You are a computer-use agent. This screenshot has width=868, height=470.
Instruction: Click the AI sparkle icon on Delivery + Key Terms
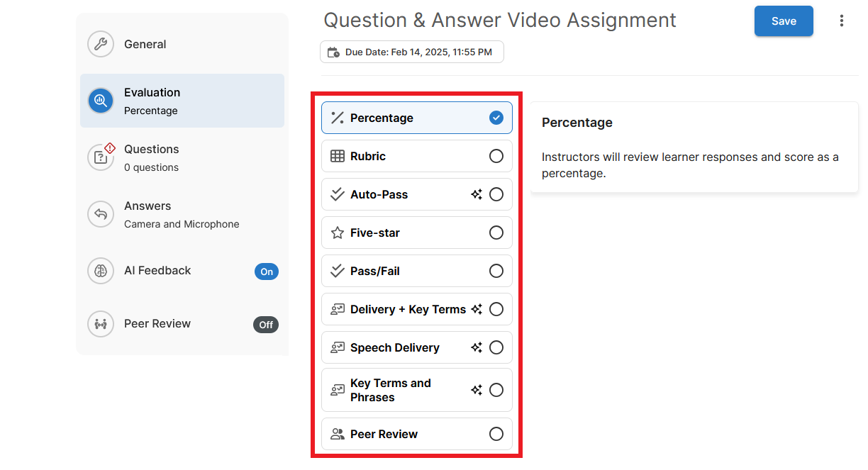(477, 309)
